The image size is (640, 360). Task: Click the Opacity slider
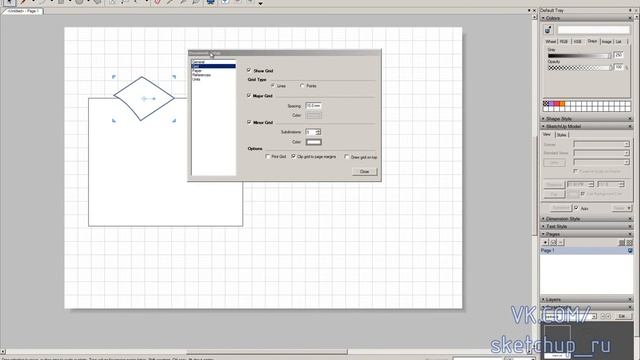pos(579,68)
